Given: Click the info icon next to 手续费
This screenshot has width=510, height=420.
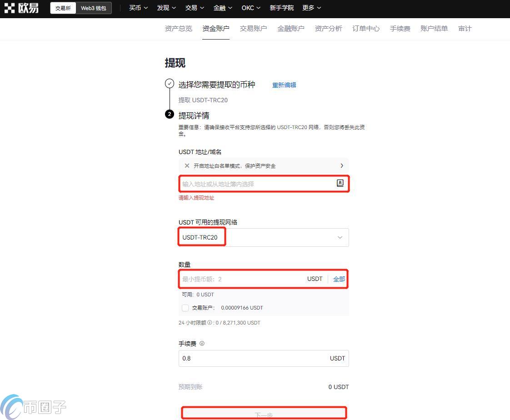Looking at the screenshot, I should [201, 343].
